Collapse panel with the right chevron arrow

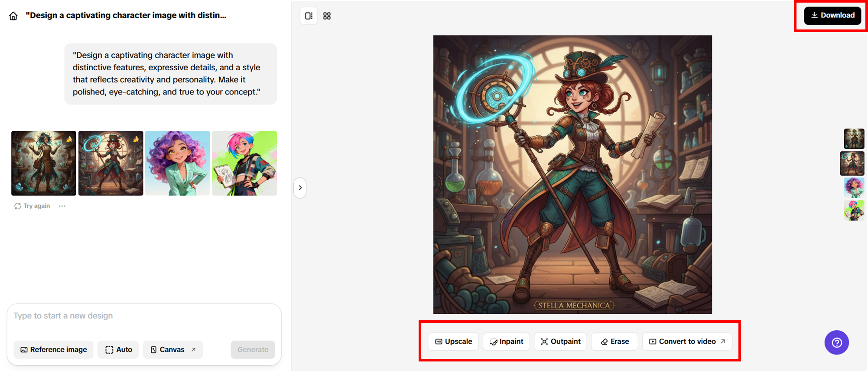[300, 188]
